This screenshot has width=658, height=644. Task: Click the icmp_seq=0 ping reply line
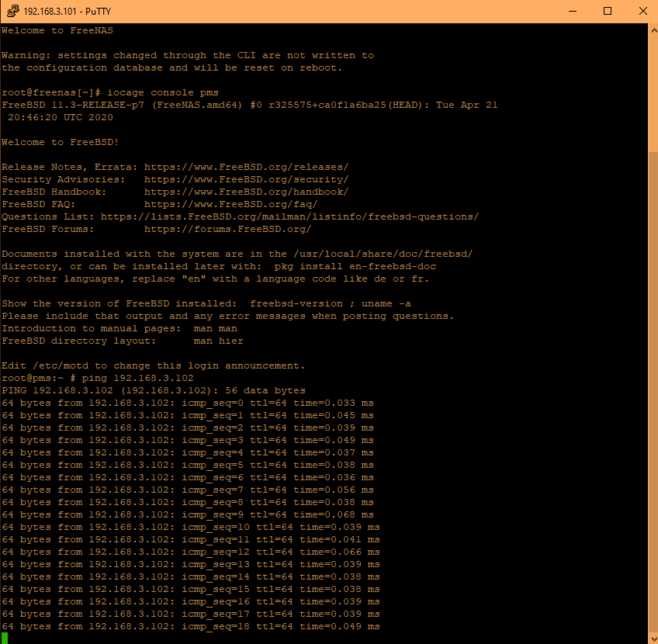click(x=188, y=403)
